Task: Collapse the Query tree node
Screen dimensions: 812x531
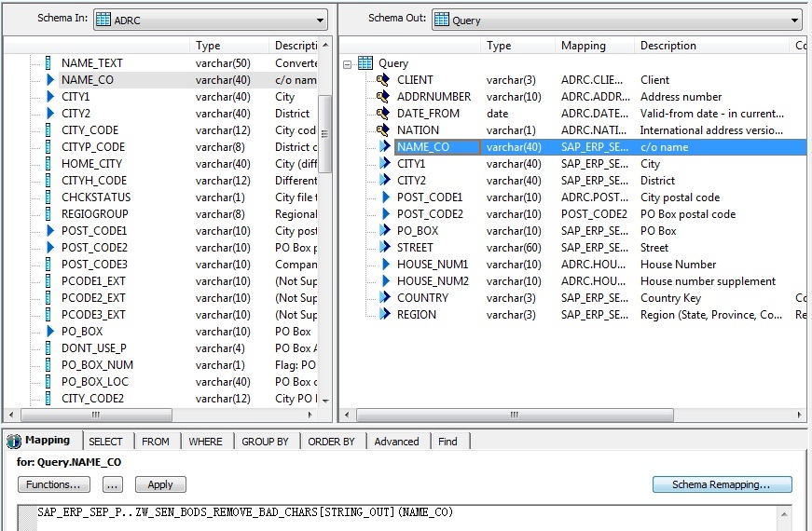Action: [x=347, y=64]
